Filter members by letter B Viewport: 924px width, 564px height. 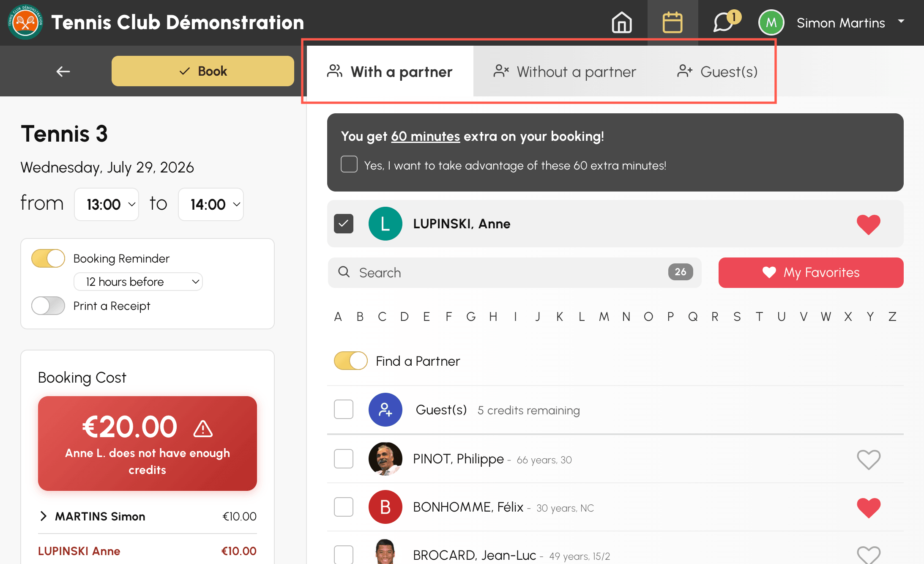pyautogui.click(x=360, y=316)
